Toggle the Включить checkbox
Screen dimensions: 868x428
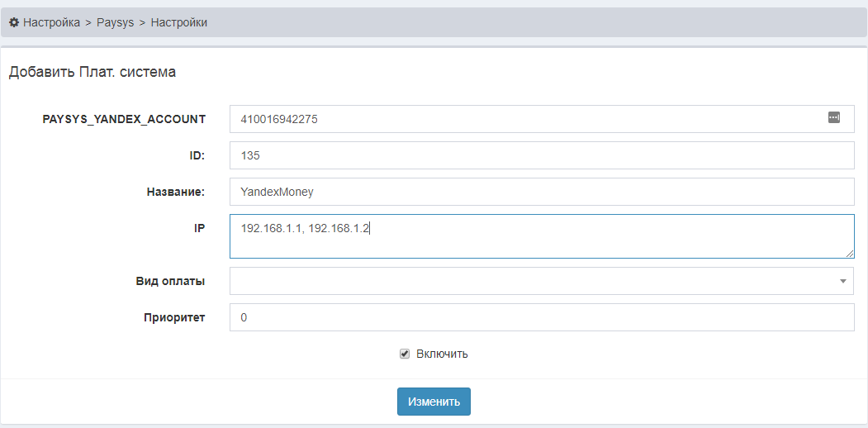point(405,354)
